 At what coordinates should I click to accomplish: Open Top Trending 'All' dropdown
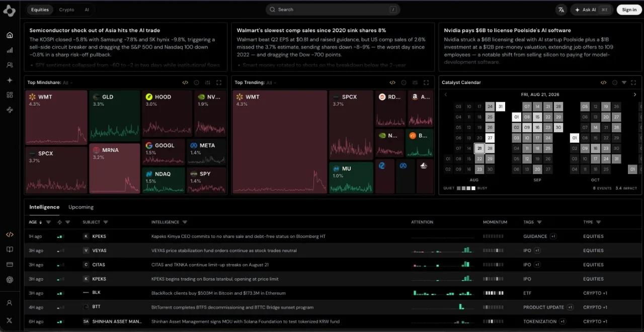(271, 82)
